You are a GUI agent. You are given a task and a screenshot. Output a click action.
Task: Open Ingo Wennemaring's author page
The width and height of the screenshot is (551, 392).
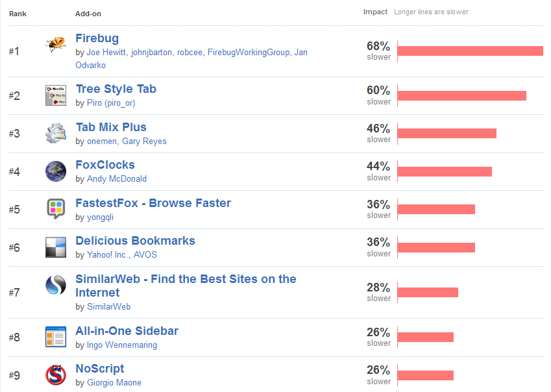click(x=122, y=345)
